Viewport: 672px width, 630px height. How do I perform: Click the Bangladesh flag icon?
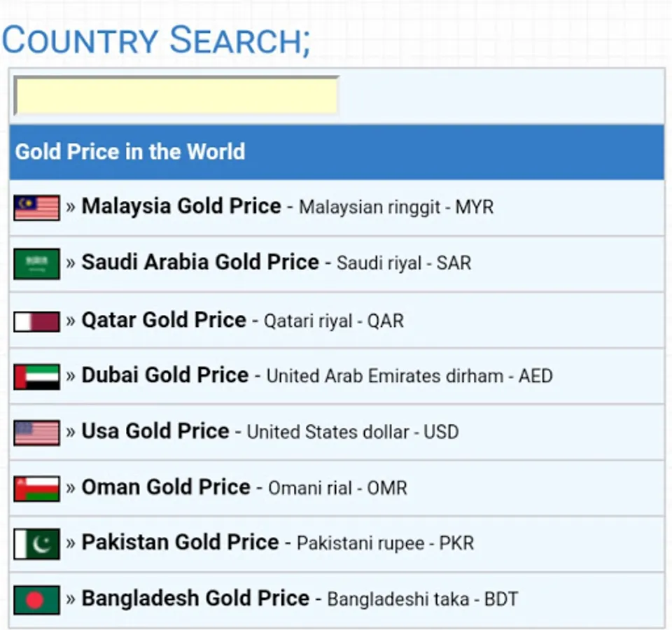click(37, 600)
